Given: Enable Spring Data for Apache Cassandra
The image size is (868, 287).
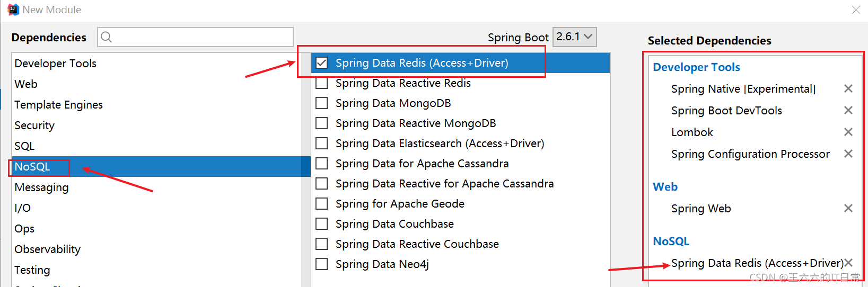Looking at the screenshot, I should (321, 164).
